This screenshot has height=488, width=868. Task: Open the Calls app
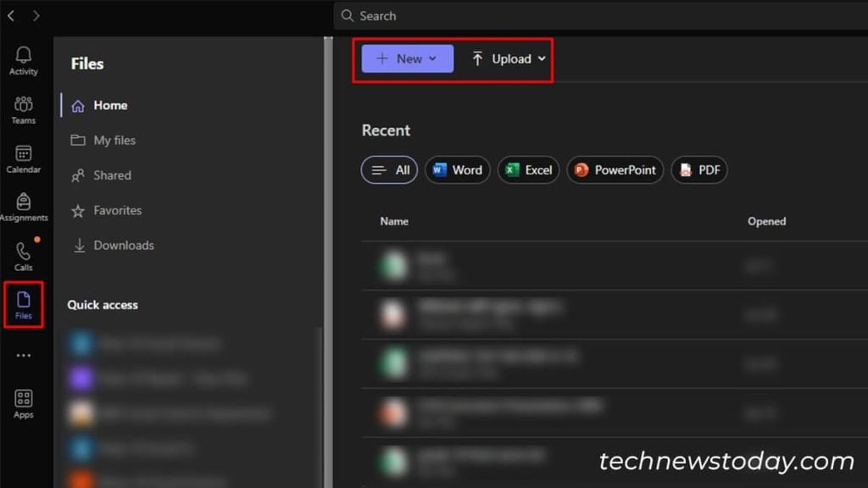(23, 254)
